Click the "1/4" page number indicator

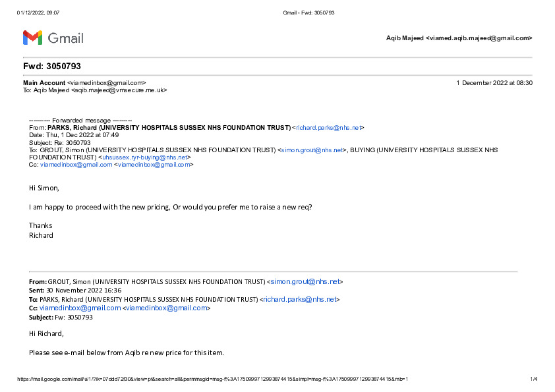coord(534,379)
